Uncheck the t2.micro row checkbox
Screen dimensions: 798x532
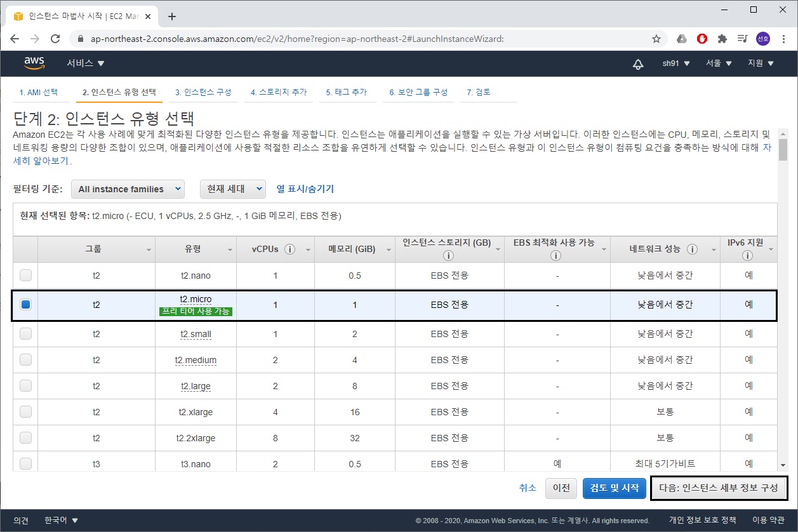pos(25,305)
